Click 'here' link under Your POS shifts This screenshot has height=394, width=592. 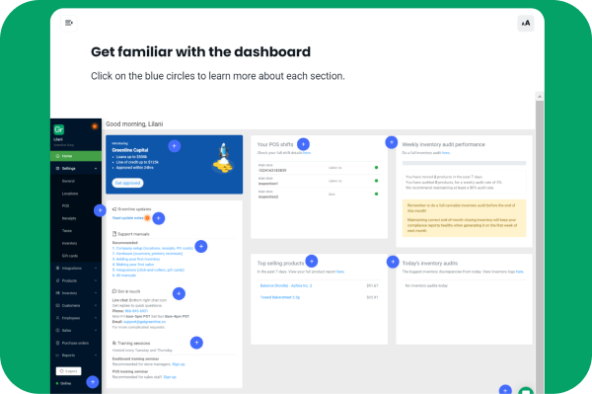tap(307, 153)
